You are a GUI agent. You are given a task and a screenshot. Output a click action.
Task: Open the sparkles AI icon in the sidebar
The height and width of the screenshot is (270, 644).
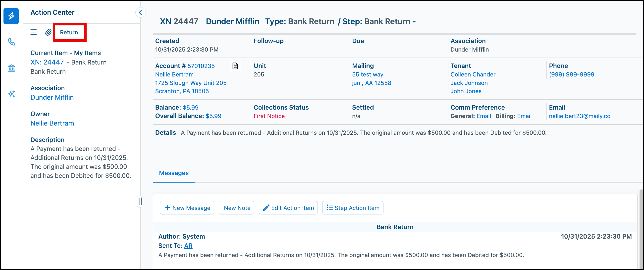11,94
